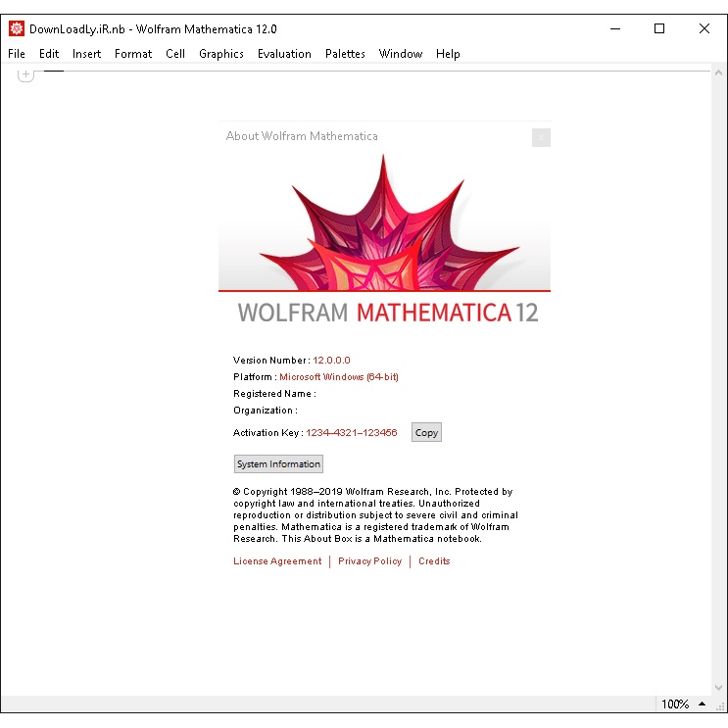
Task: Open the Help menu
Action: point(448,54)
